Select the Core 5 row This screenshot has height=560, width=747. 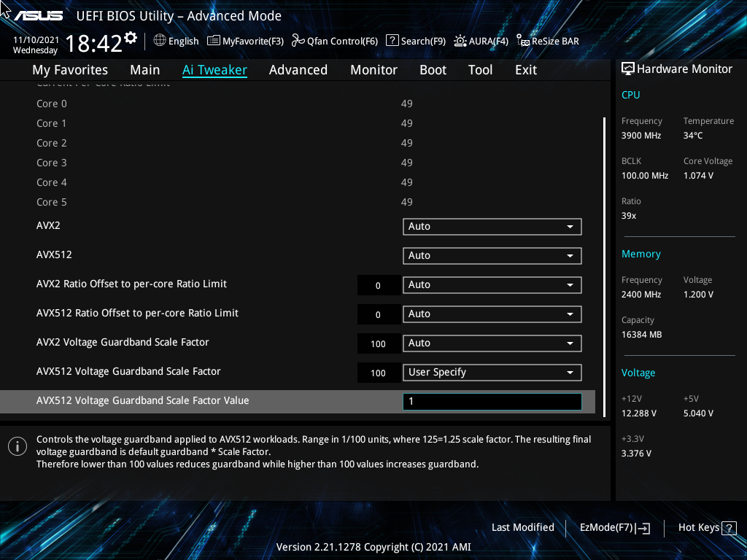[298, 202]
